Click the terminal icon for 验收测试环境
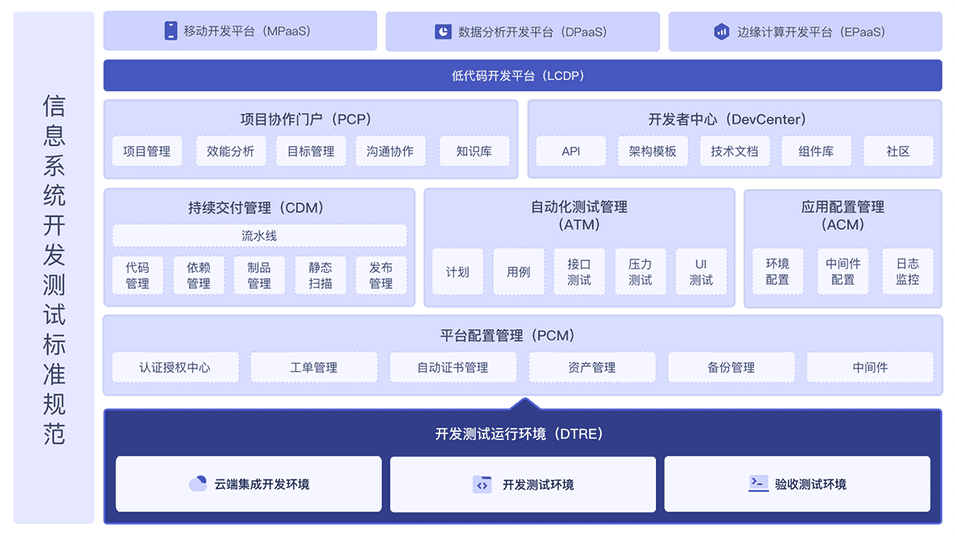This screenshot has height=537, width=955. click(758, 484)
